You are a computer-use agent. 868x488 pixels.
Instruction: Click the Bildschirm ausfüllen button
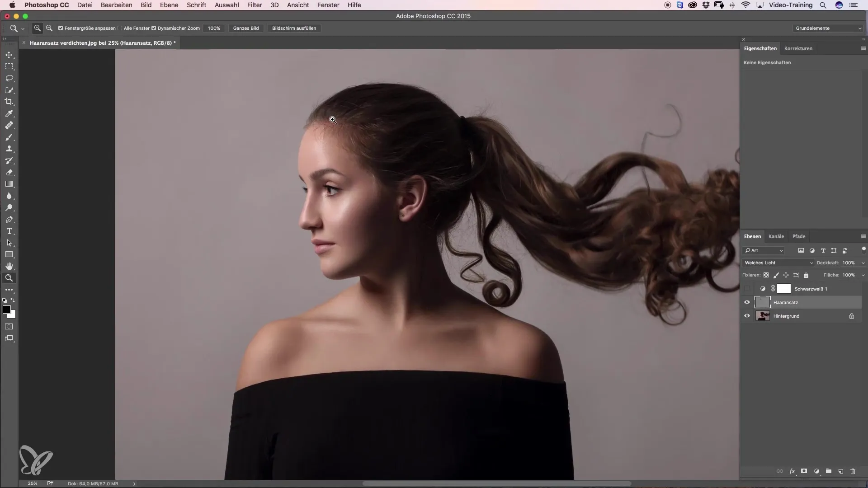click(294, 28)
